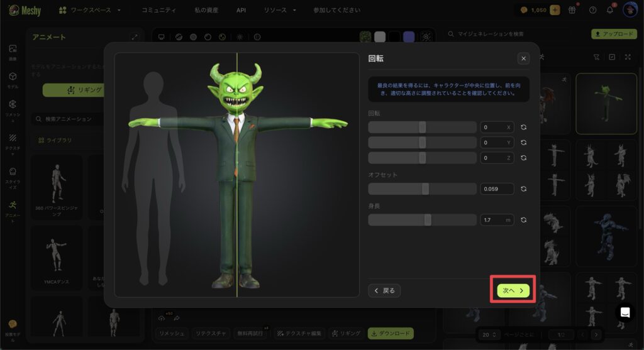Adjust the X rotation slider handle
Image resolution: width=644 pixels, height=350 pixels.
422,127
